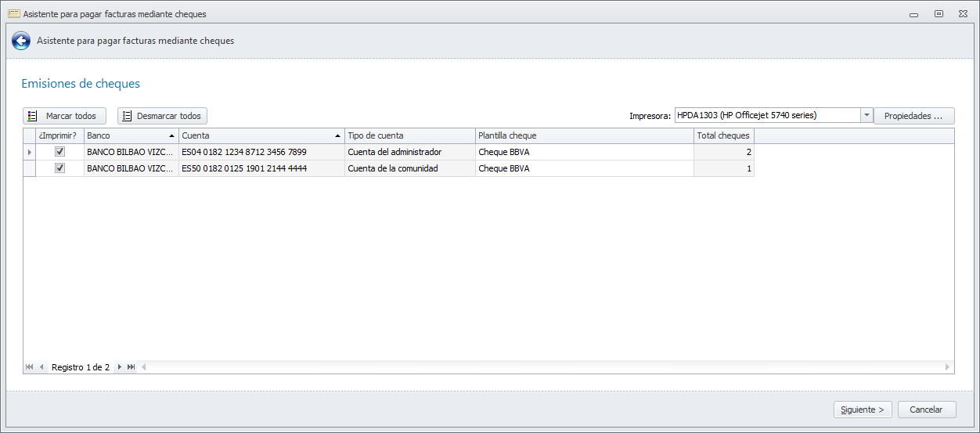Untick Imprimir for Cuenta del administrador row
This screenshot has height=433, width=980.
[59, 152]
